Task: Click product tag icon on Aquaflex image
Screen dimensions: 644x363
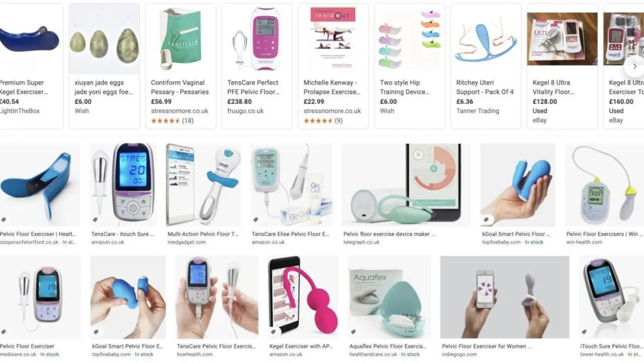Action: tap(353, 332)
